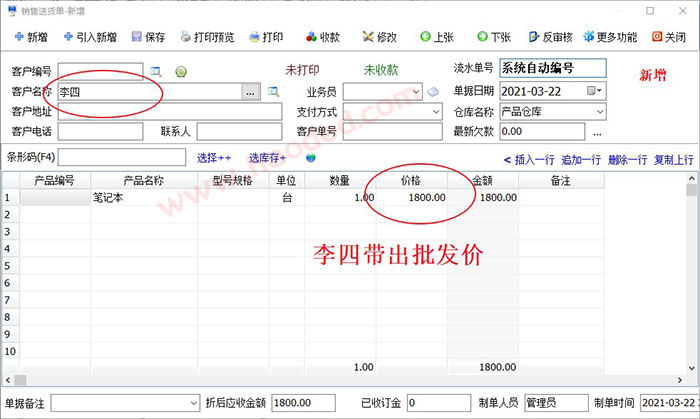Click the 折后应收金额 field
The width and height of the screenshot is (700, 419).
(304, 403)
